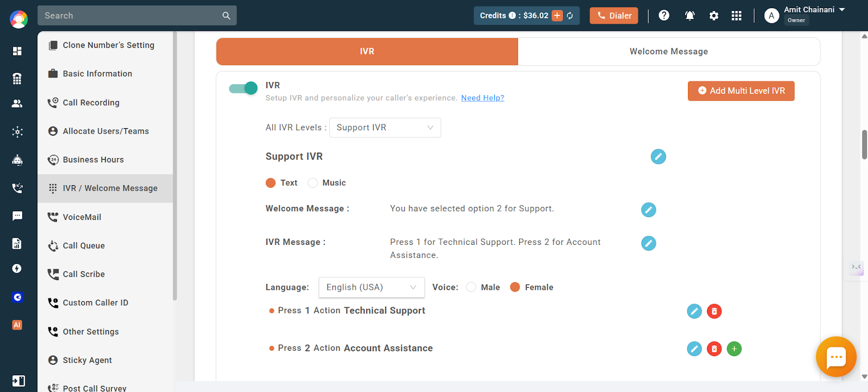Open the SMS message bubble icon in left rail
Screen dimensions: 868x392
[17, 216]
